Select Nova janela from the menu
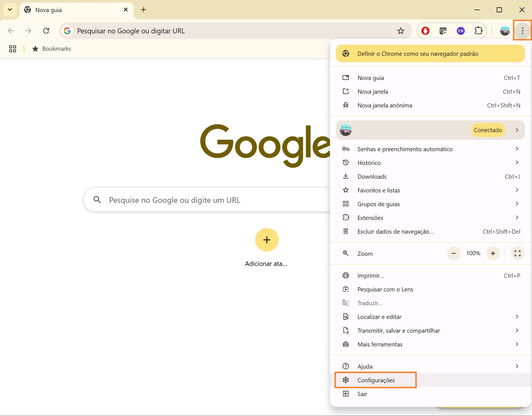The width and height of the screenshot is (532, 416). [x=431, y=92]
